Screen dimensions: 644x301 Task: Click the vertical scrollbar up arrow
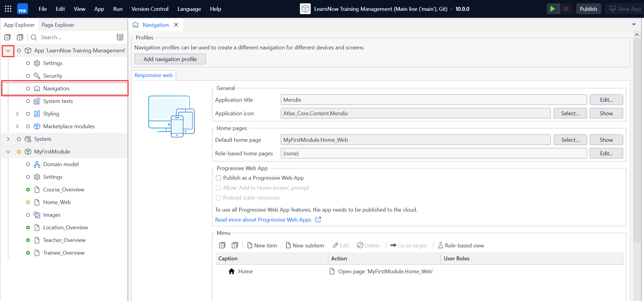click(637, 35)
